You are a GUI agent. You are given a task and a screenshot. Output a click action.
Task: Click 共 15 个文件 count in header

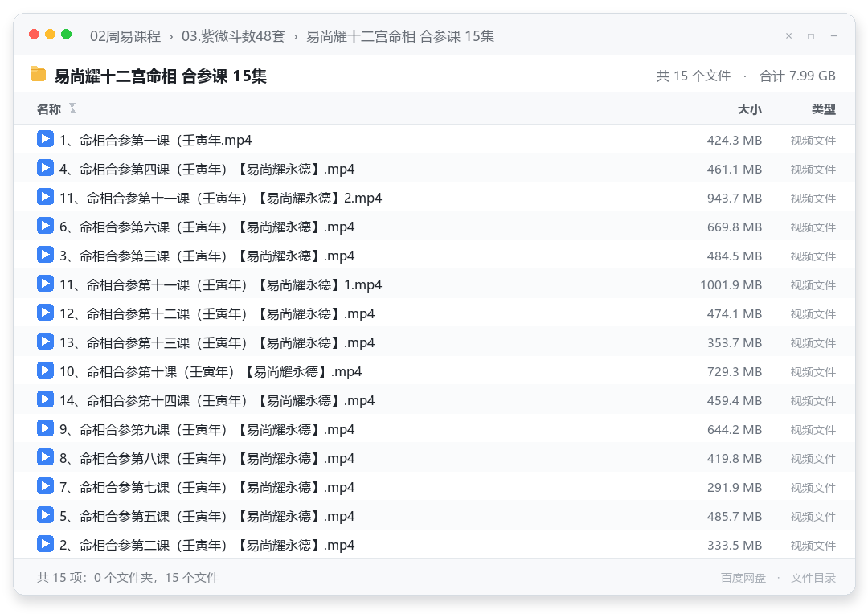[x=693, y=76]
